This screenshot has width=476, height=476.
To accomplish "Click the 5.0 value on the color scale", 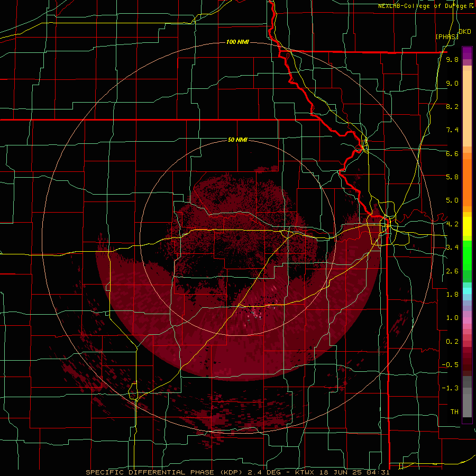I will 452,200.
